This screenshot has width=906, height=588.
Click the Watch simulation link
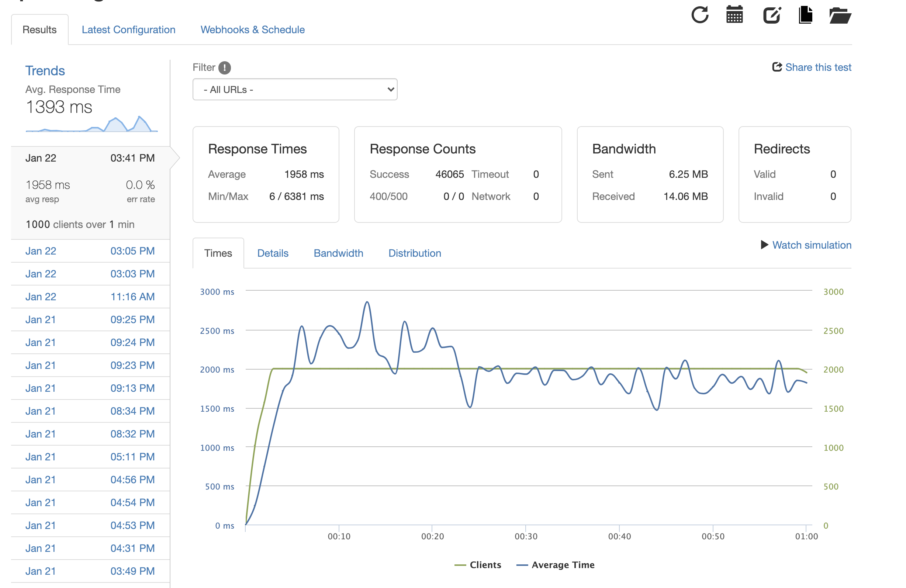pos(812,245)
